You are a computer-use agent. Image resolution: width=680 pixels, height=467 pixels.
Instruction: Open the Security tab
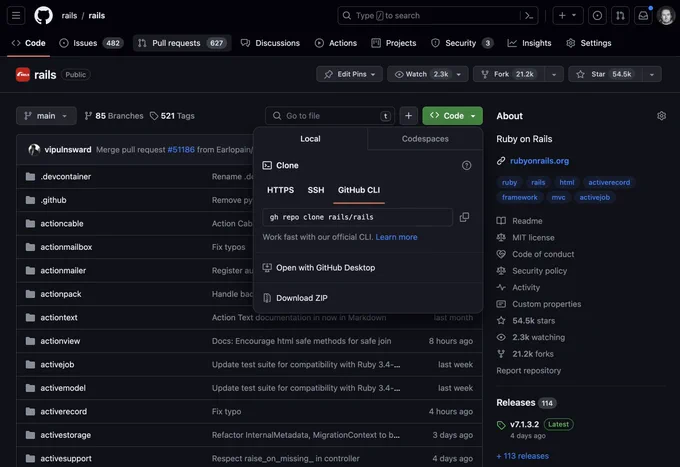pyautogui.click(x=462, y=43)
